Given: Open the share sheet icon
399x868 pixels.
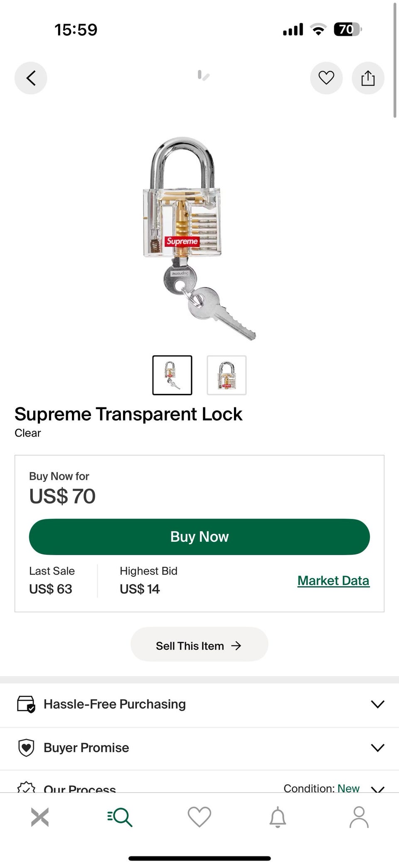Looking at the screenshot, I should [x=368, y=78].
